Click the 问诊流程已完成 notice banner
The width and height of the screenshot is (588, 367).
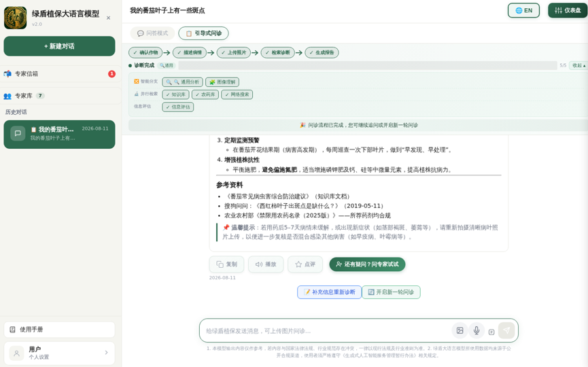(358, 125)
